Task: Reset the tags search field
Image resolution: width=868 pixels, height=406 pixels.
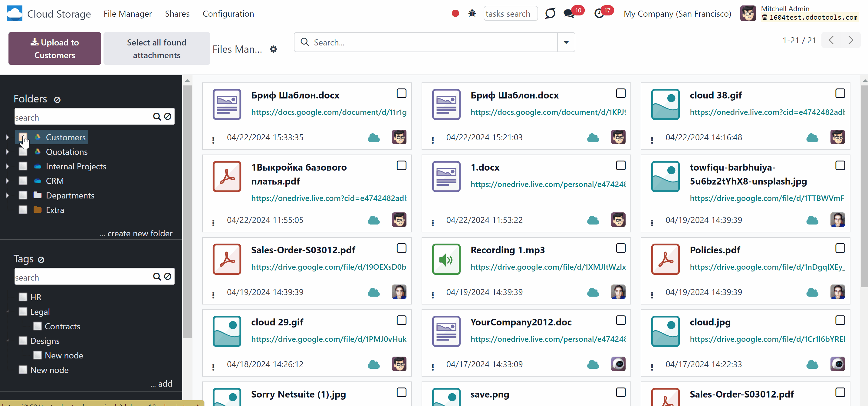Action: [167, 277]
